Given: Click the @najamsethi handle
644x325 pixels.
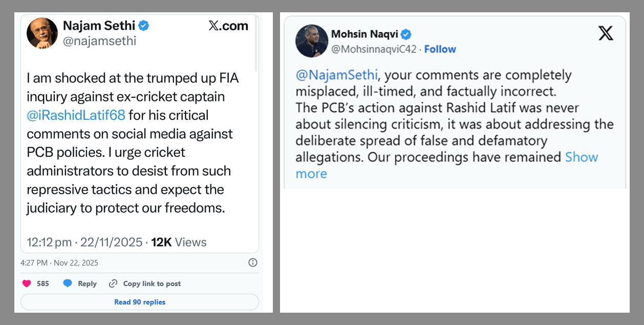Looking at the screenshot, I should [99, 41].
